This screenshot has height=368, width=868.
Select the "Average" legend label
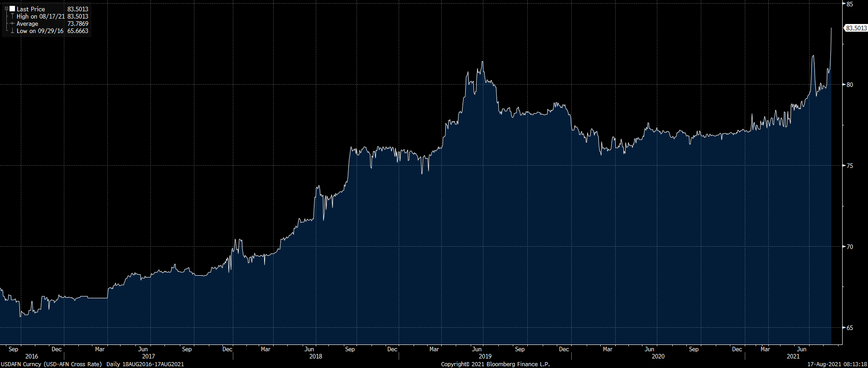[x=27, y=24]
